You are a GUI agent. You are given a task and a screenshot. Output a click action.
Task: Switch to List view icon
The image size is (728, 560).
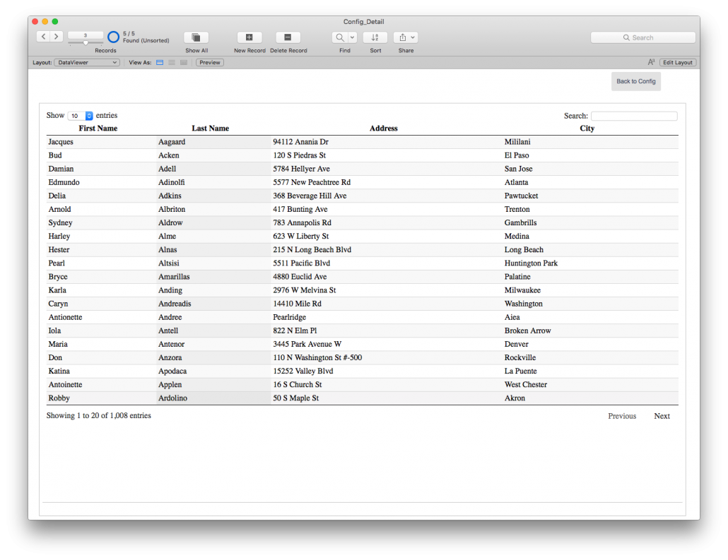(172, 62)
